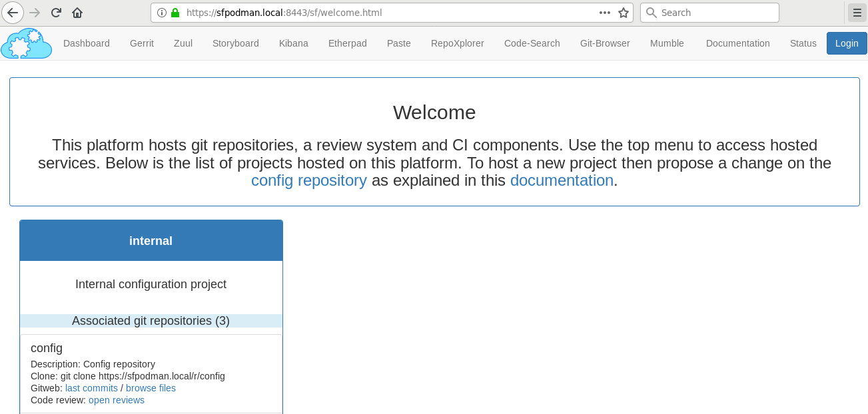Open 'last commits' Gitweb link
The image size is (868, 414).
point(91,388)
